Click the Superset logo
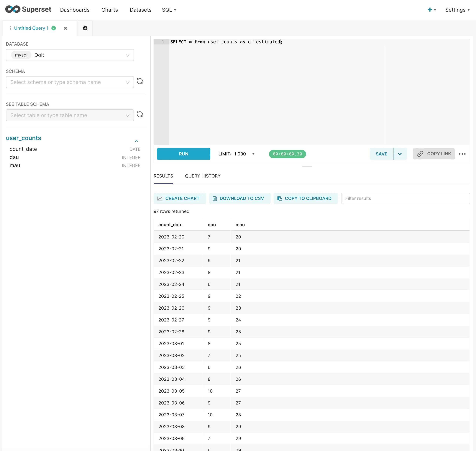Image resolution: width=476 pixels, height=451 pixels. 28,9
